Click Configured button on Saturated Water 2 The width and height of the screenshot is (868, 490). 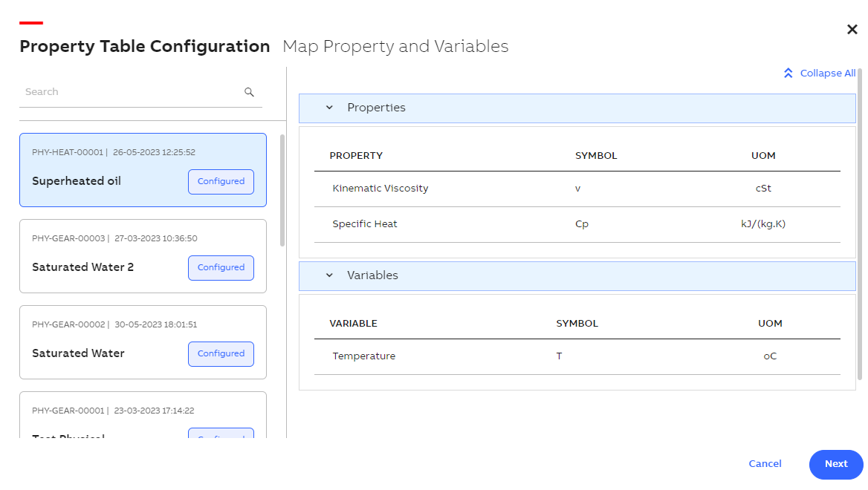(x=221, y=268)
